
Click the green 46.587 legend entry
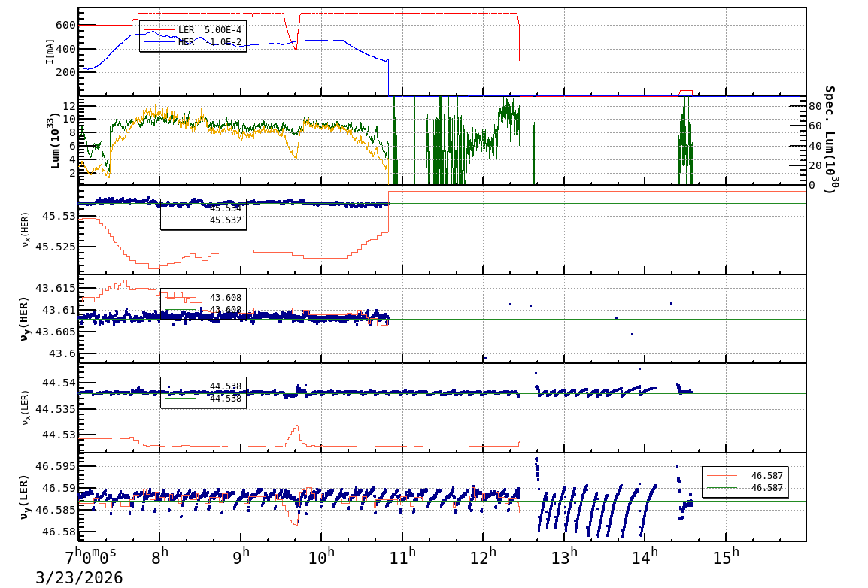(766, 488)
